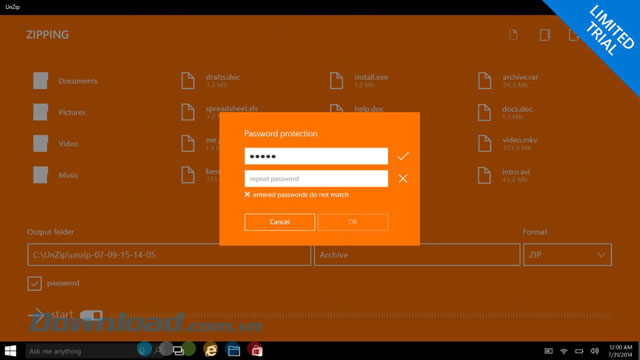Click the Archive name field
The width and height of the screenshot is (640, 360).
[417, 255]
